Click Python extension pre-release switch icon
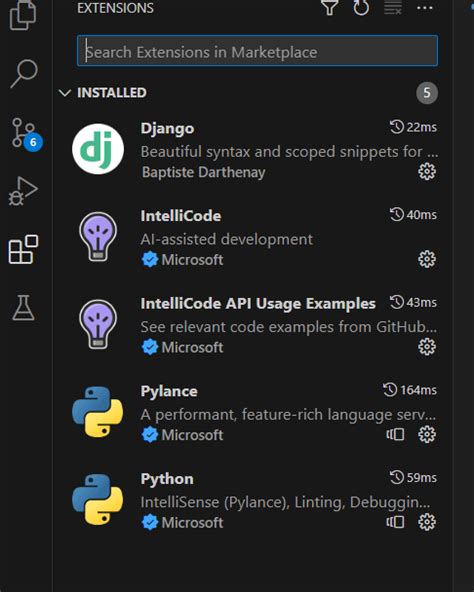The image size is (474, 592). click(x=395, y=522)
